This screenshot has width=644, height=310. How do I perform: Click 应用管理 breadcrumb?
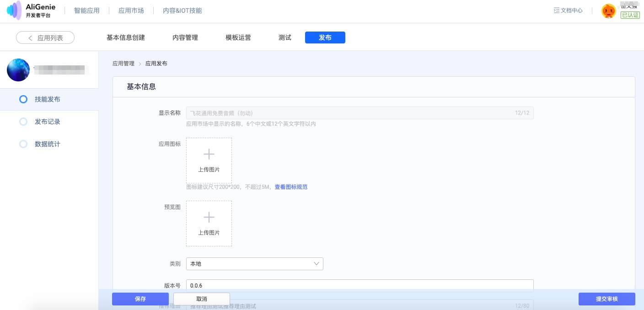pos(123,64)
